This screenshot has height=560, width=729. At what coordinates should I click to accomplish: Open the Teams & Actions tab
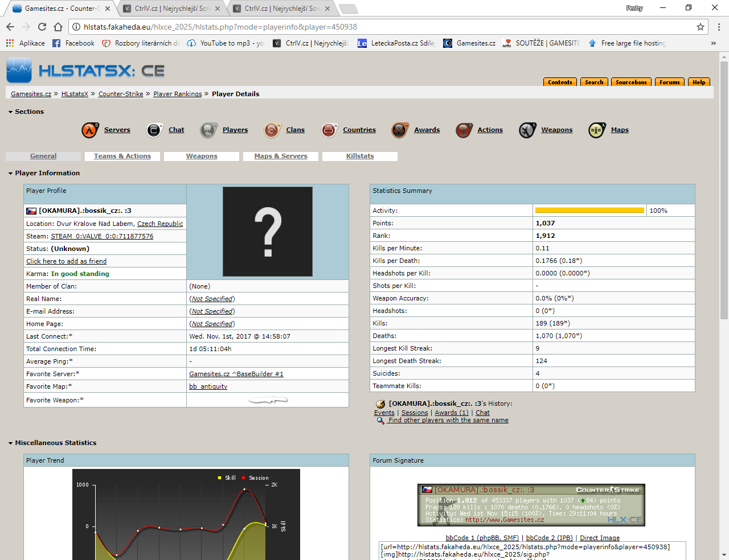(x=122, y=156)
